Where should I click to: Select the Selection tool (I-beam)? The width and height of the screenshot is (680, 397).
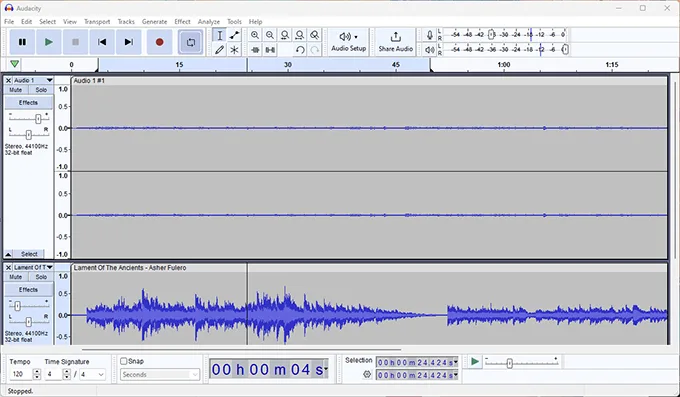tap(219, 35)
